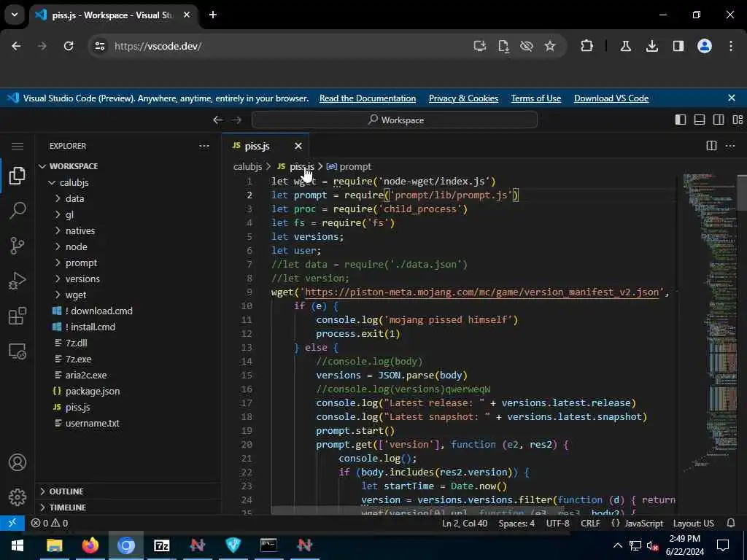Image resolution: width=747 pixels, height=560 pixels.
Task: Open the mojang version manifest URL in code
Action: [481, 292]
